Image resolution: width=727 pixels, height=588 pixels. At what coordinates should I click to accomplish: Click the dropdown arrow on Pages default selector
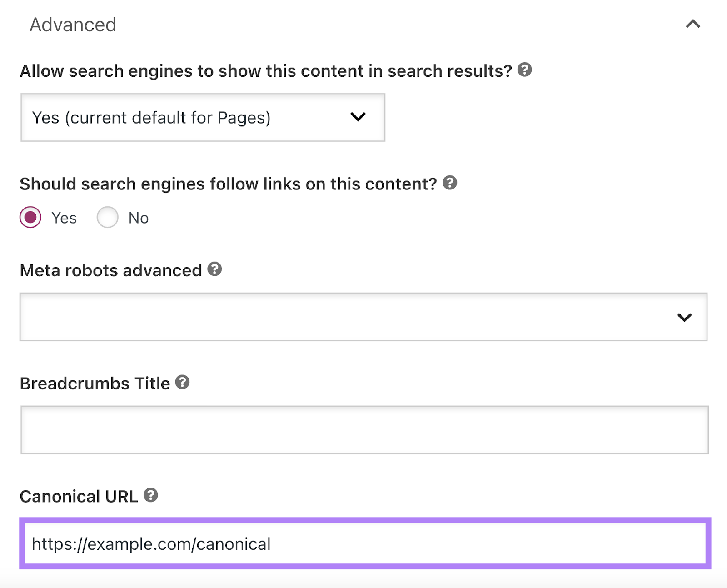359,117
